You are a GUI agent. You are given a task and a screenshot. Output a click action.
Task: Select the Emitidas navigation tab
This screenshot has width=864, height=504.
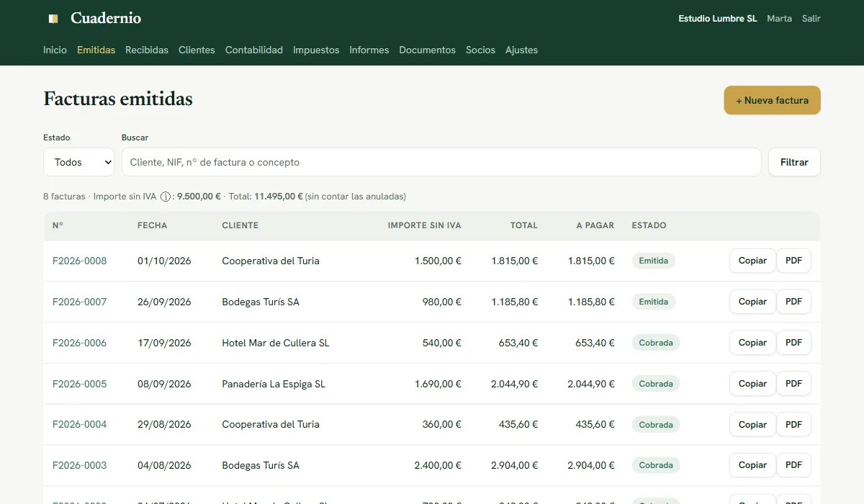pyautogui.click(x=96, y=50)
